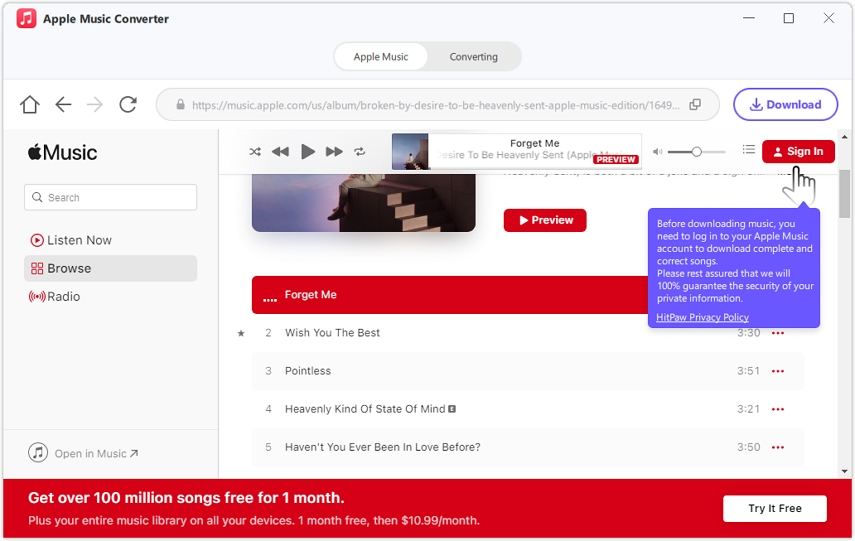This screenshot has height=541, width=855.
Task: Click the Forget Me title in the player
Action: pos(534,143)
